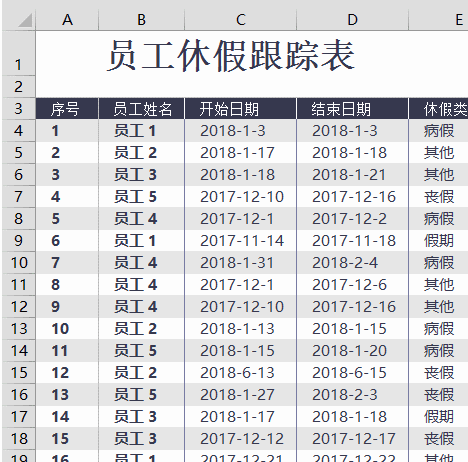Select sequence number 12
468x462 pixels.
click(x=67, y=373)
